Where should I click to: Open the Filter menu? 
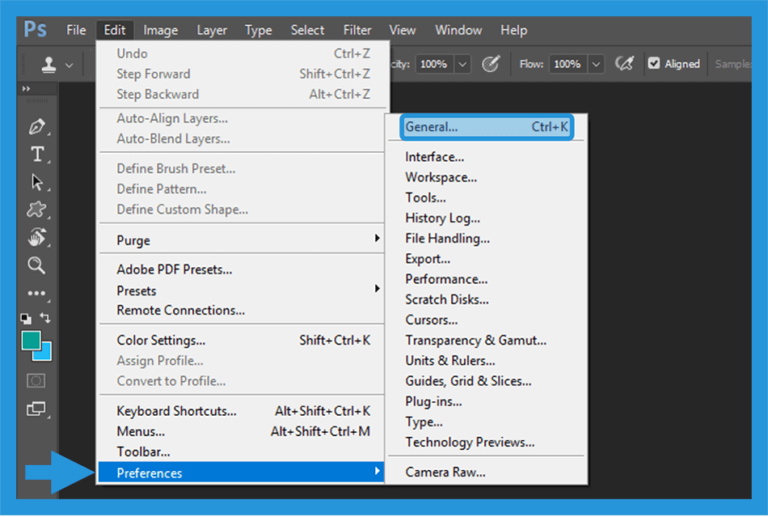(357, 30)
